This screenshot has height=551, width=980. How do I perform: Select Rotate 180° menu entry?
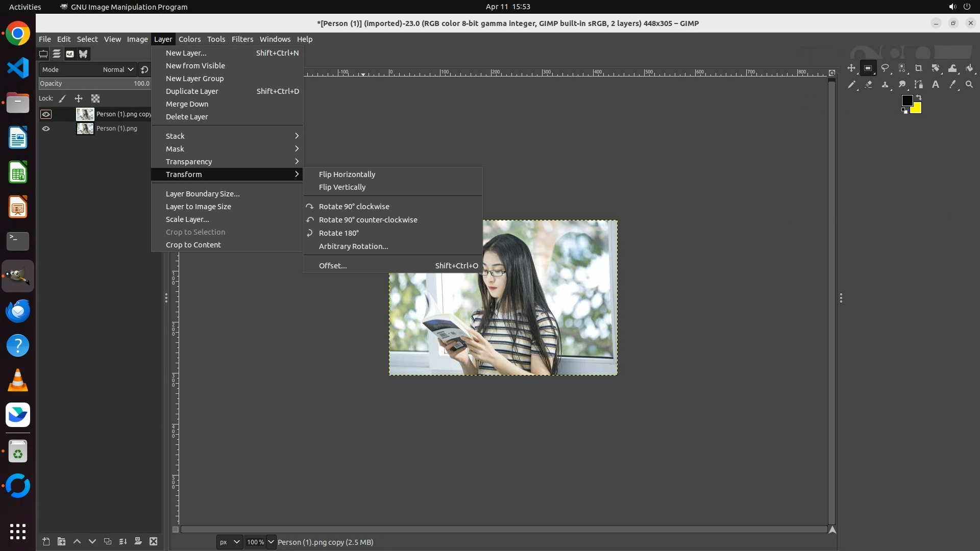(338, 233)
